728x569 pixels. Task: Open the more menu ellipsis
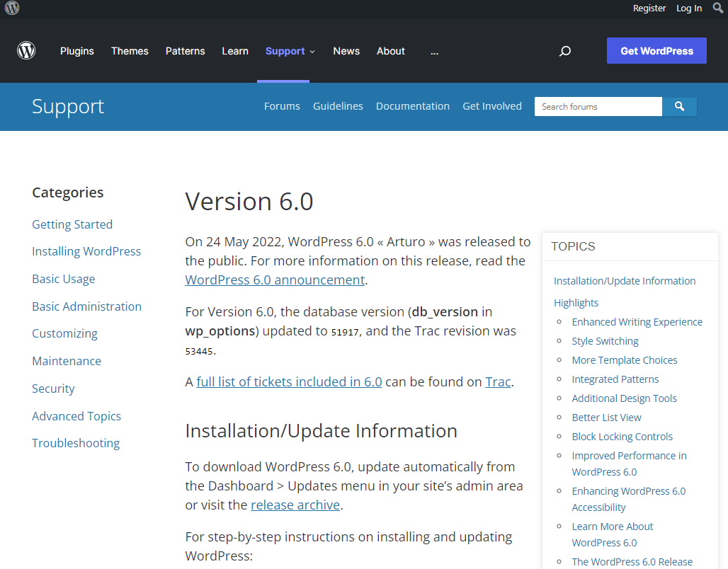click(x=434, y=52)
